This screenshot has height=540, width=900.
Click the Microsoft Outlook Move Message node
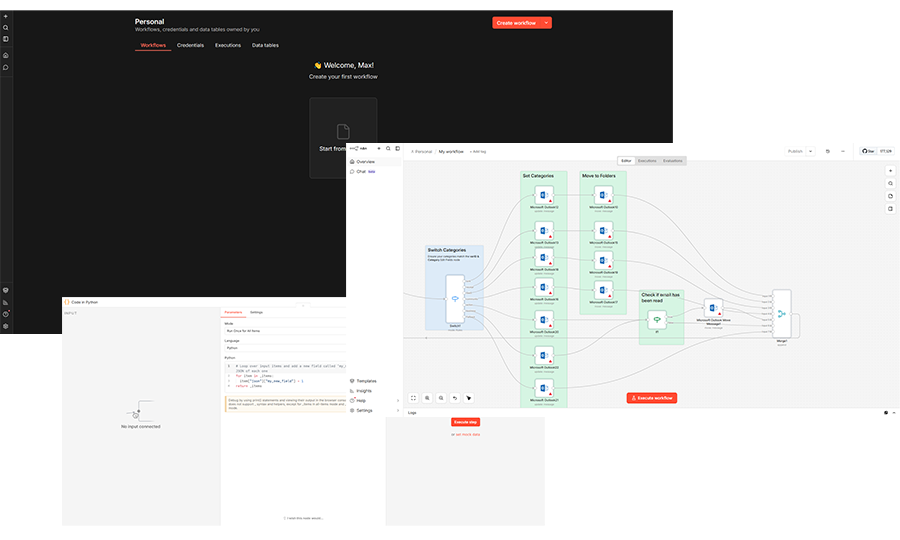tap(713, 309)
